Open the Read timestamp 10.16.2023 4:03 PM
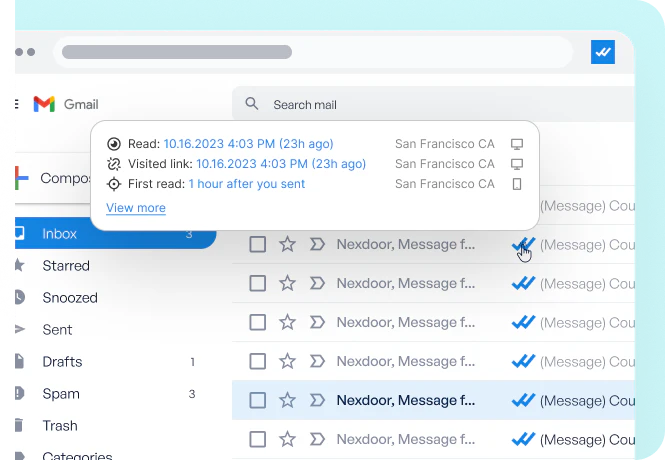 (249, 144)
